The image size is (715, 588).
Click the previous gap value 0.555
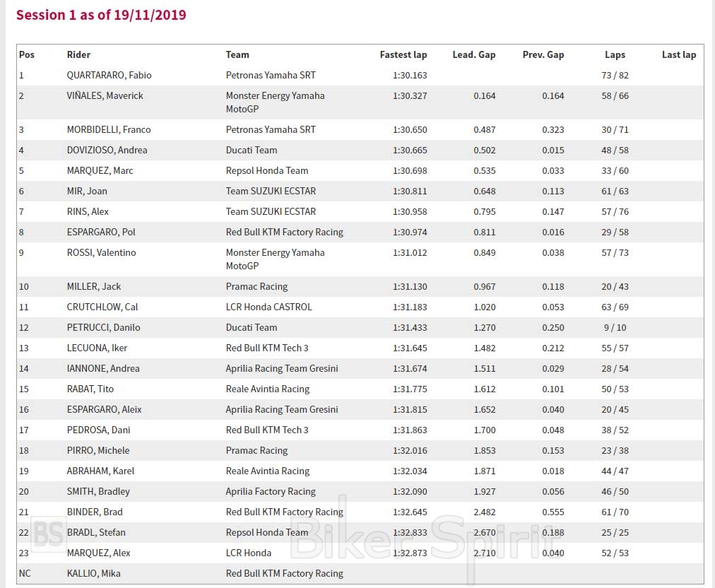point(552,512)
